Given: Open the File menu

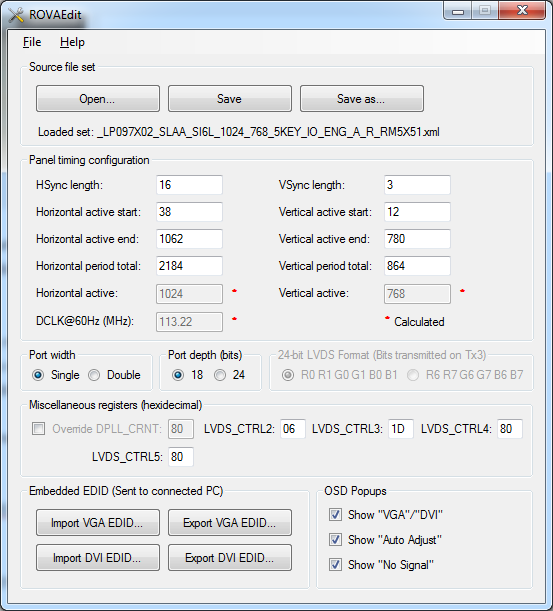Looking at the screenshot, I should (x=32, y=42).
